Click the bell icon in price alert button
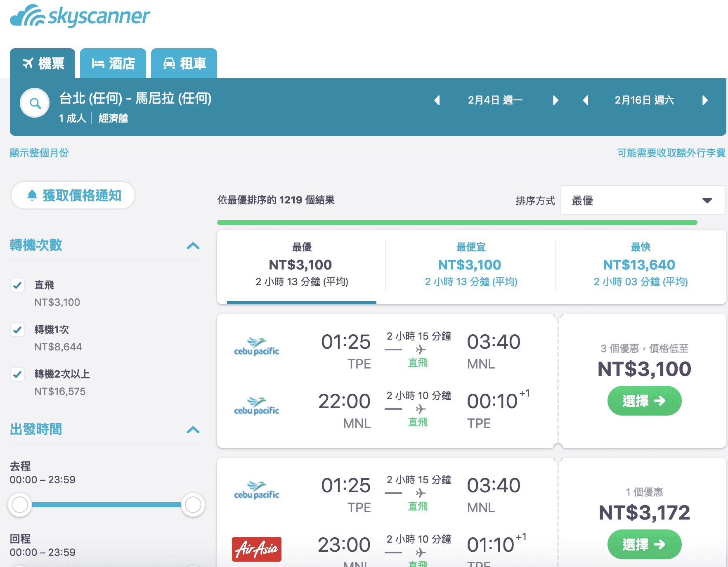 tap(32, 195)
